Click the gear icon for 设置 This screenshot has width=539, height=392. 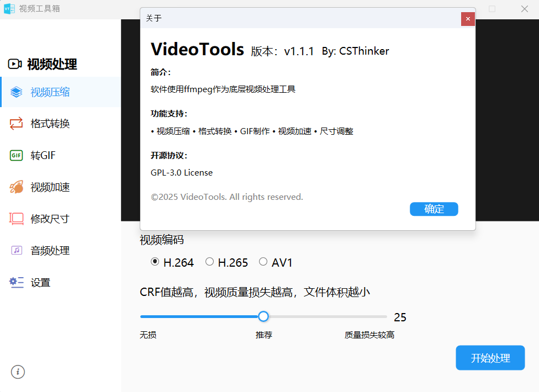(16, 282)
